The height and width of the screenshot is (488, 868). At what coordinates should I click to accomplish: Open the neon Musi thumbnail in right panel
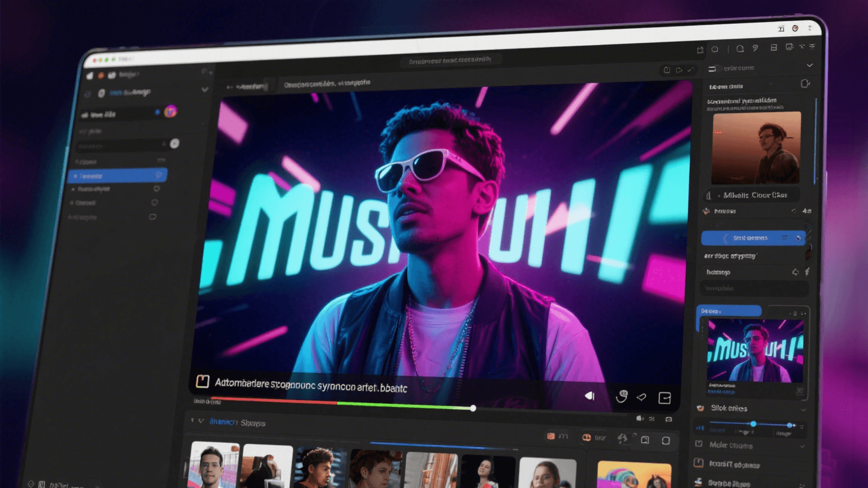[x=756, y=351]
